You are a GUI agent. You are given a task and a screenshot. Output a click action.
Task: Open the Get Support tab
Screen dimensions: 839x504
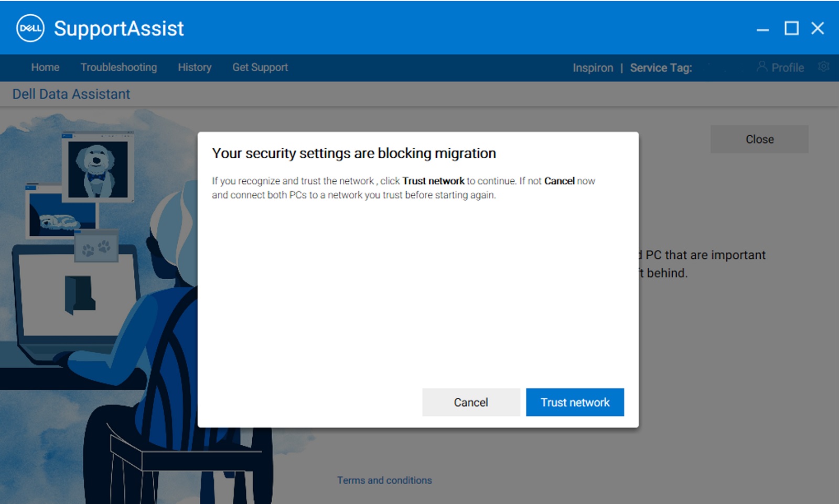(x=260, y=68)
